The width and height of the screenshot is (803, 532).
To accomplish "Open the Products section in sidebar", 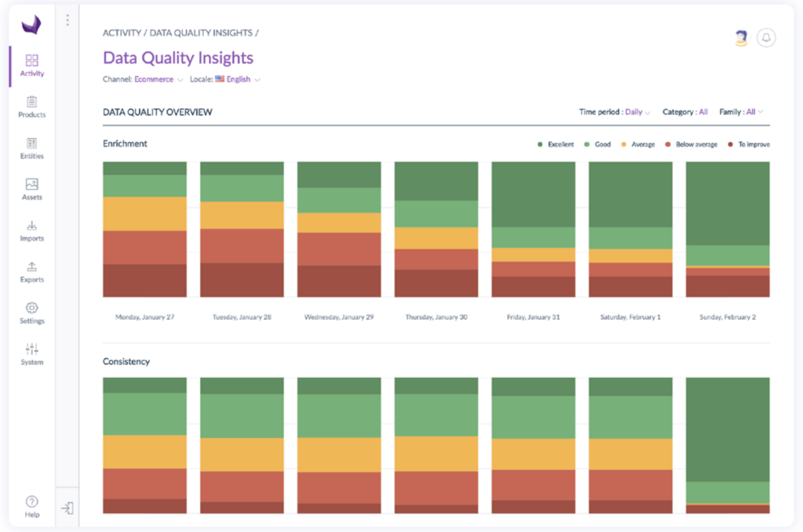I will tap(32, 107).
